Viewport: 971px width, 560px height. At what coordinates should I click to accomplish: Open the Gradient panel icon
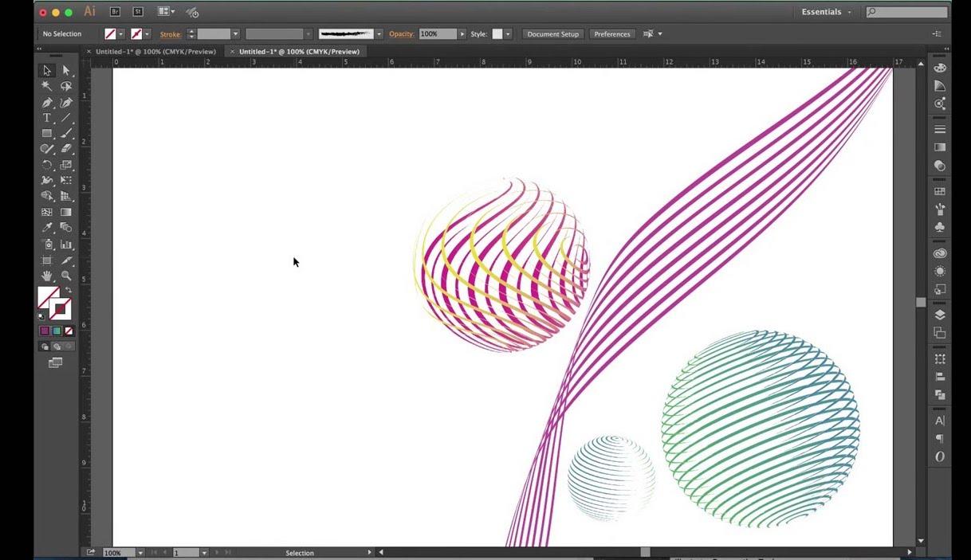coord(940,147)
